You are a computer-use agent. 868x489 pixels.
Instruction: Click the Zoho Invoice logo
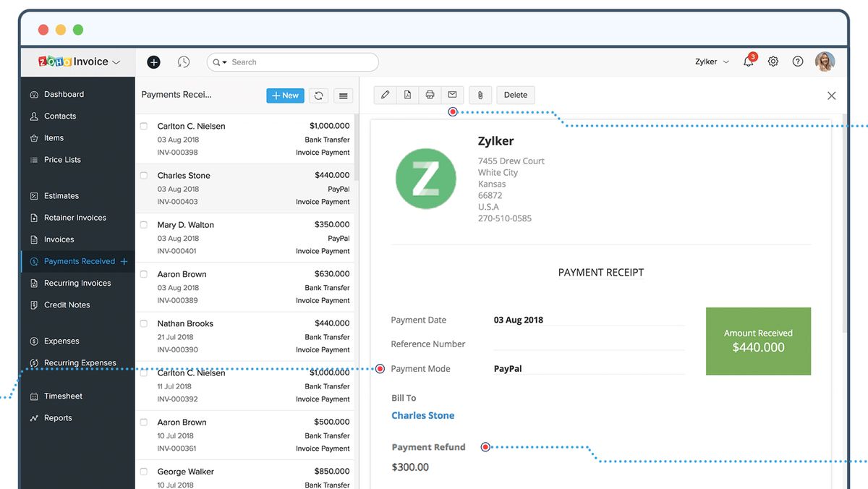click(73, 62)
